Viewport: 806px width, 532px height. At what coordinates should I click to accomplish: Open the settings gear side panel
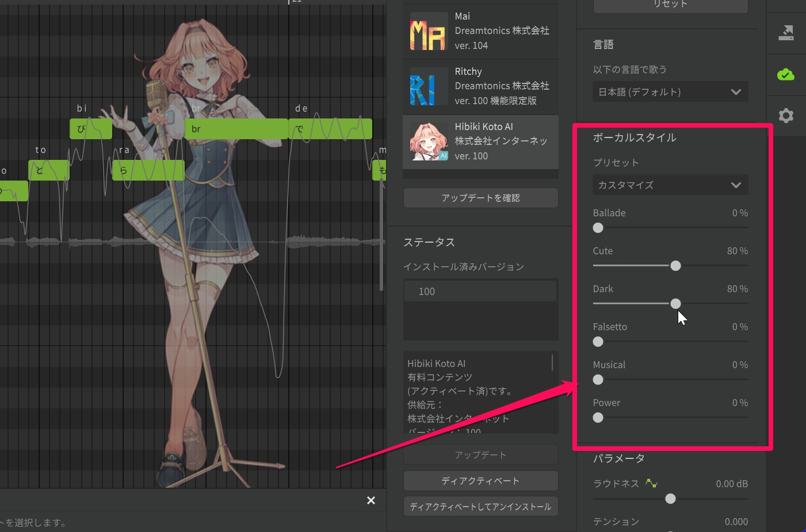pos(786,116)
